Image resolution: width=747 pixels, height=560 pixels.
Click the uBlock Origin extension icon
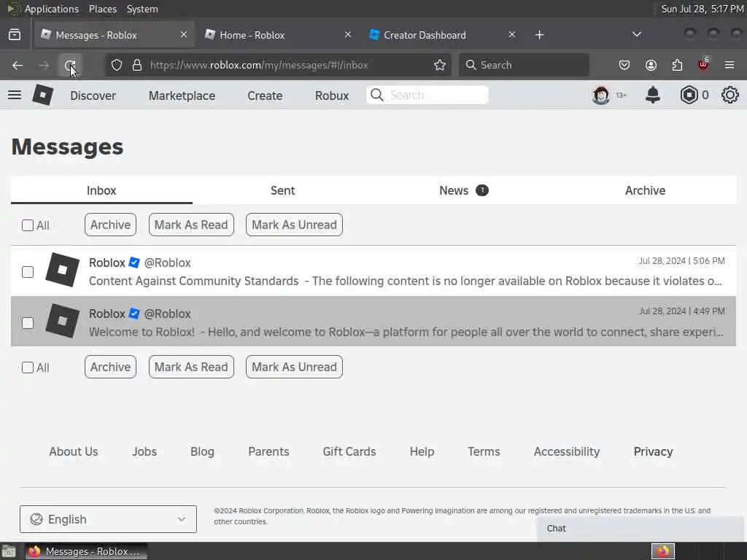click(x=703, y=65)
